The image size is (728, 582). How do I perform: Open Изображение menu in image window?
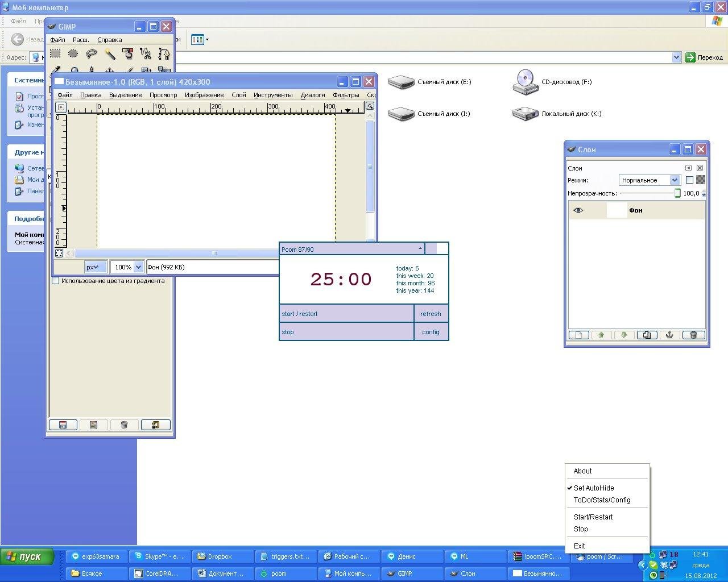click(x=204, y=95)
